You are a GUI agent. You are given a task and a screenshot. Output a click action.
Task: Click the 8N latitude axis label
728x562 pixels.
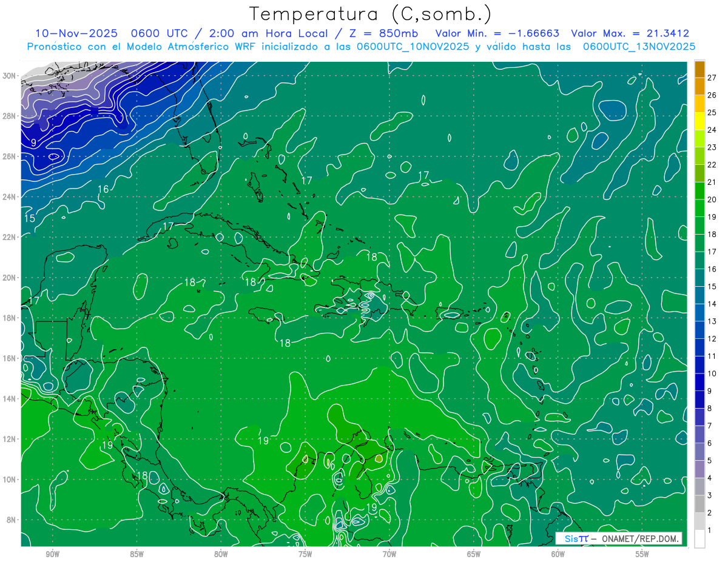coord(12,520)
